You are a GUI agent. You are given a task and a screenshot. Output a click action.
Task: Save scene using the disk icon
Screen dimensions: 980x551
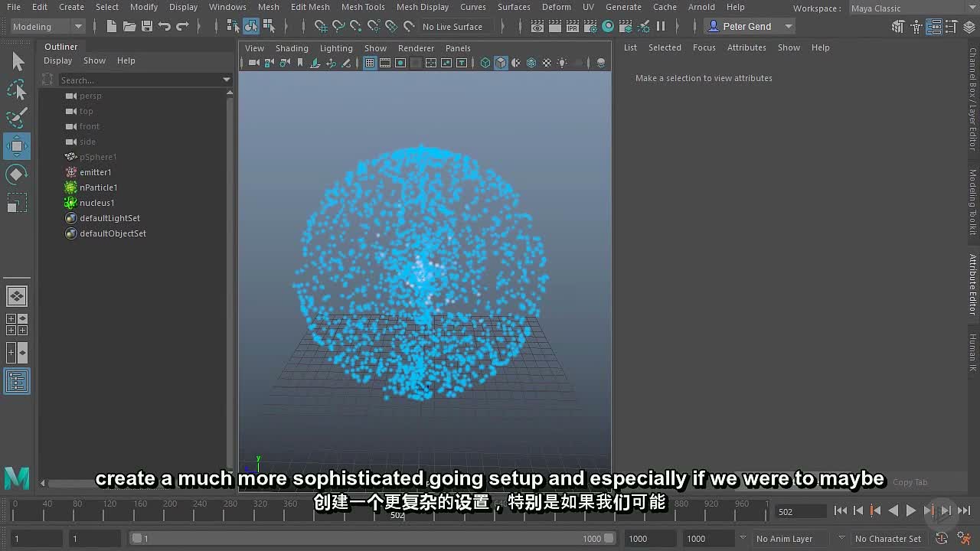[147, 26]
